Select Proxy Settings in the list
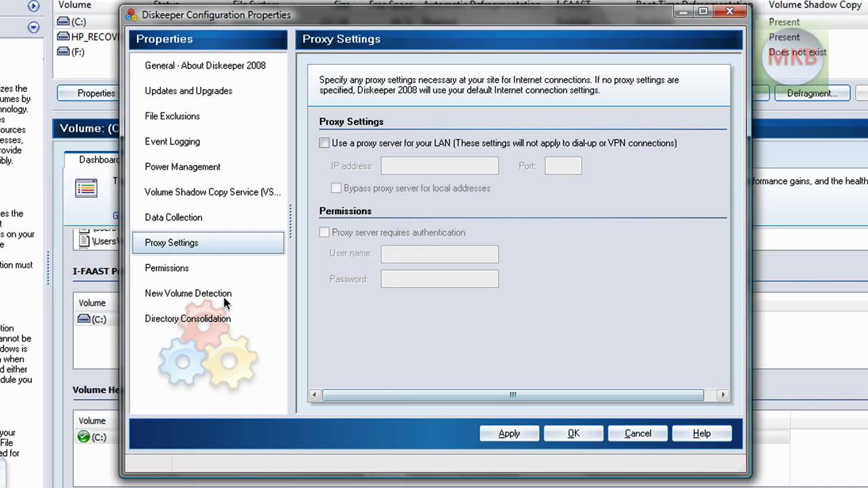The image size is (868, 488). pyautogui.click(x=208, y=243)
